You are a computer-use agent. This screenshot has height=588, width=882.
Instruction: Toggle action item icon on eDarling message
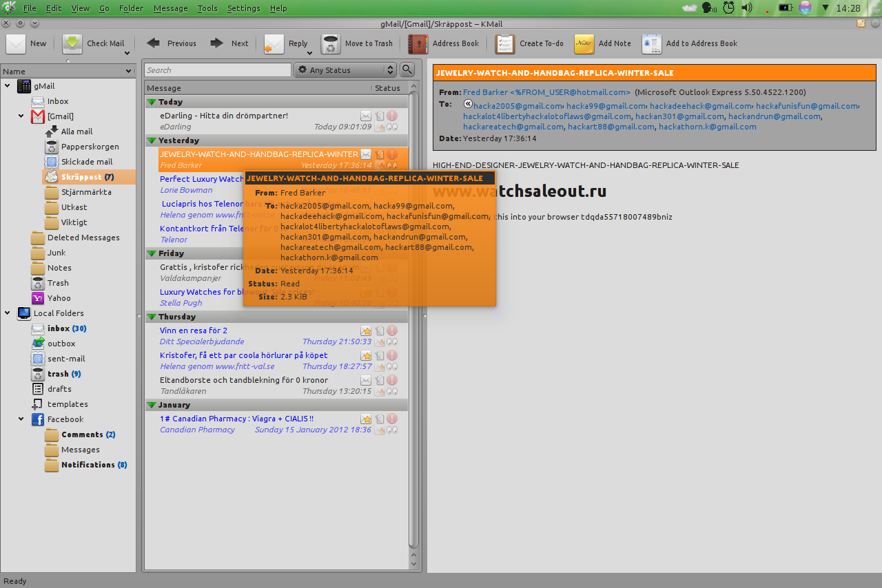380,116
